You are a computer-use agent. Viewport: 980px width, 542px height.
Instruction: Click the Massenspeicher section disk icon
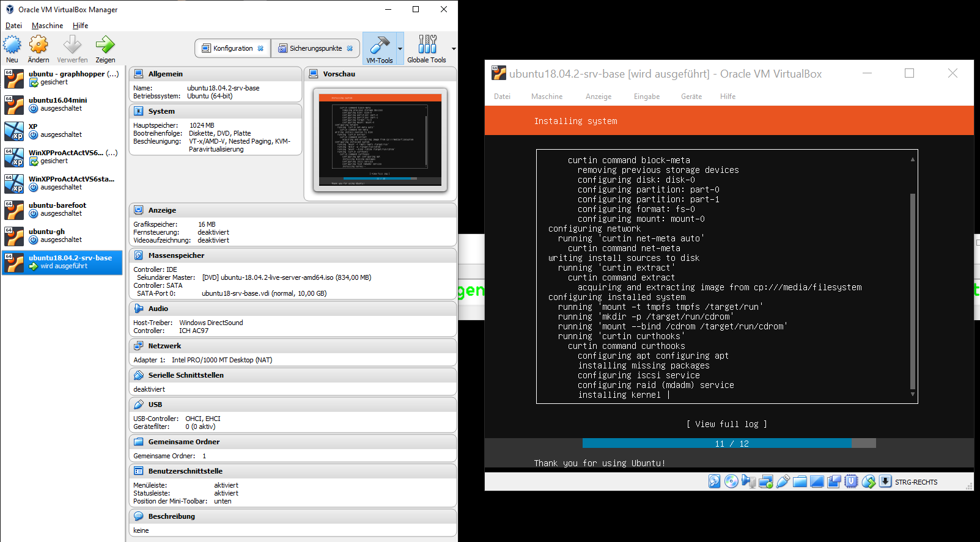pyautogui.click(x=139, y=255)
